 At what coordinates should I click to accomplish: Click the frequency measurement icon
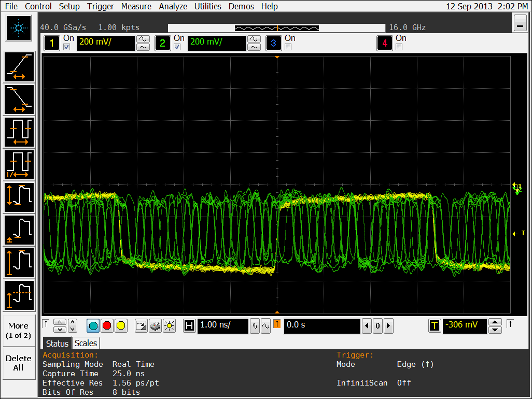pyautogui.click(x=19, y=165)
